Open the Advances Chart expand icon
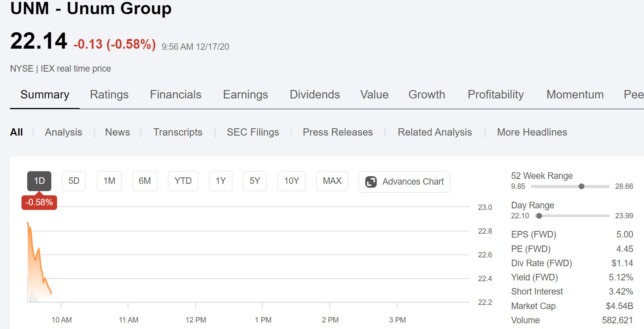Viewport: 644px width, 329px height. point(371,182)
